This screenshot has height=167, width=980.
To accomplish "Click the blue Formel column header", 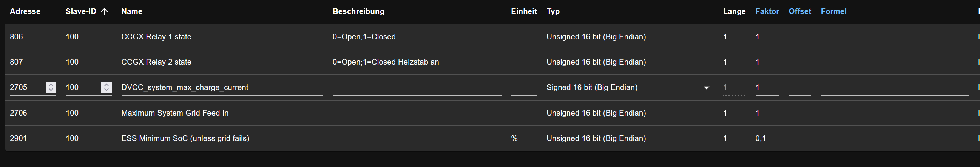I will coord(833,11).
